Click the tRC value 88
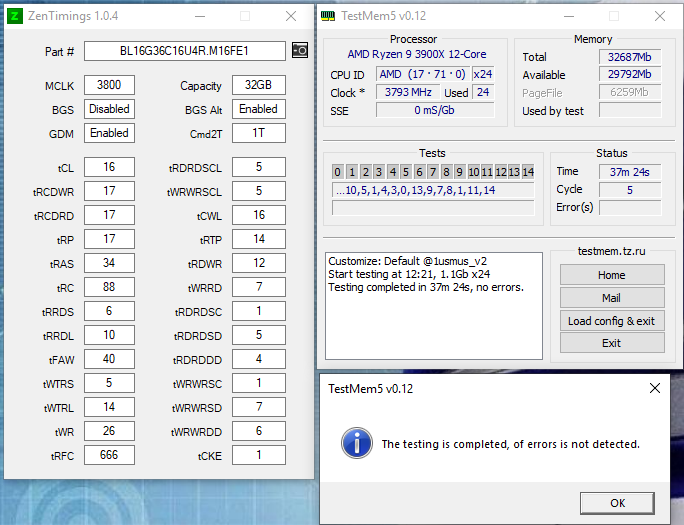The width and height of the screenshot is (684, 525). coord(109,287)
